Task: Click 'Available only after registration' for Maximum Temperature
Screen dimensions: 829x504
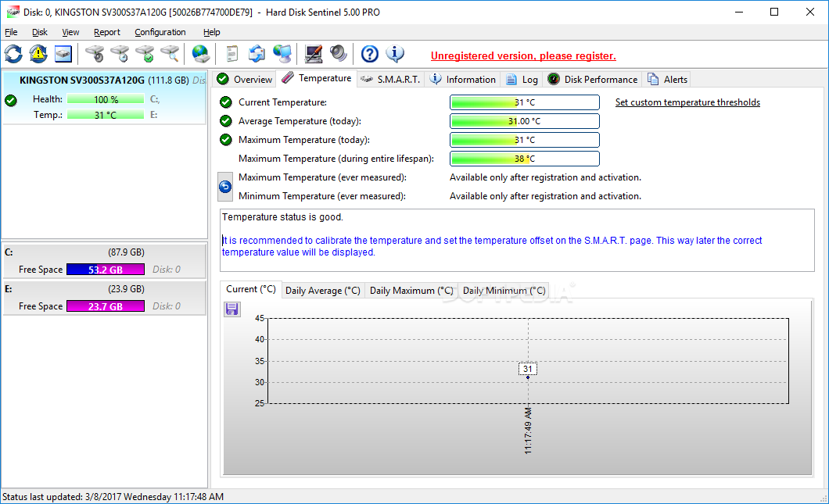Action: pos(545,177)
